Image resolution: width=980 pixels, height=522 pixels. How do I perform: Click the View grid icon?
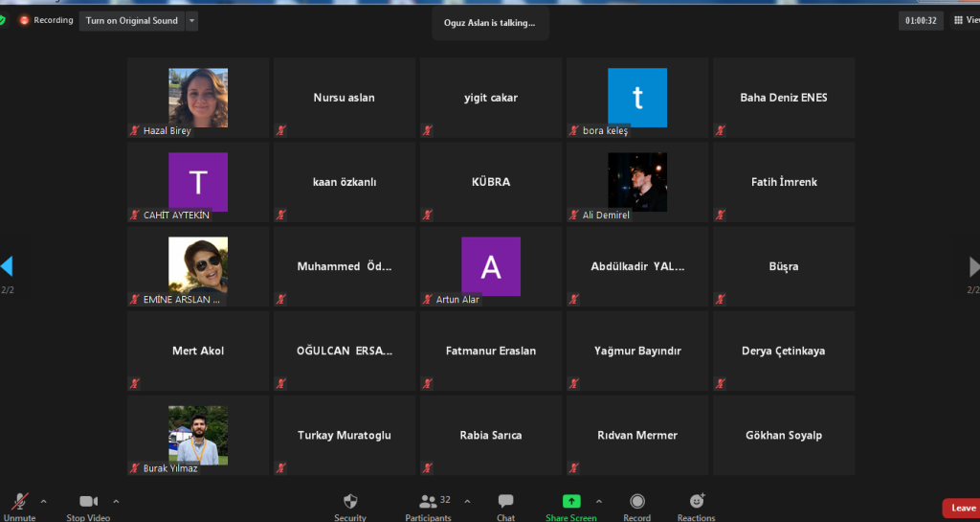(x=959, y=20)
